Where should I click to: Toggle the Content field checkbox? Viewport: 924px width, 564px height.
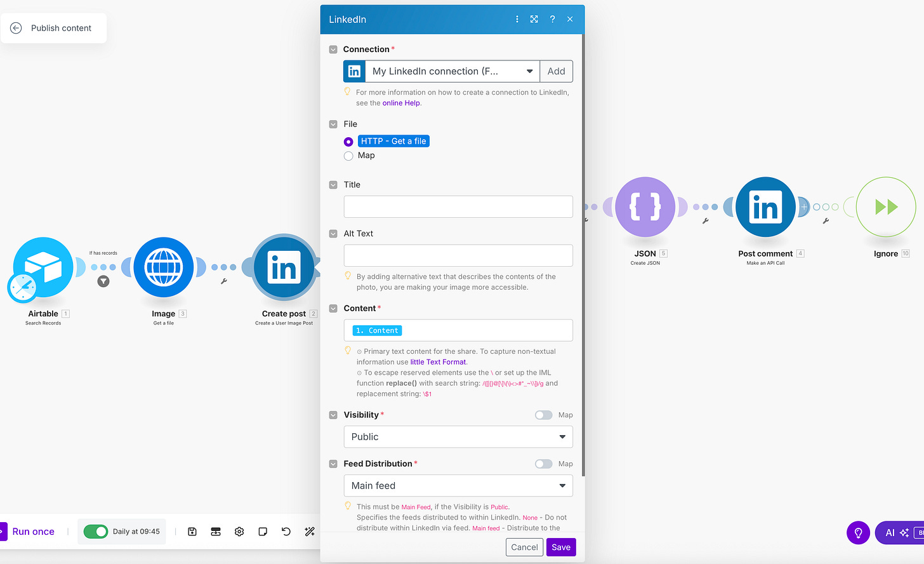coord(333,309)
